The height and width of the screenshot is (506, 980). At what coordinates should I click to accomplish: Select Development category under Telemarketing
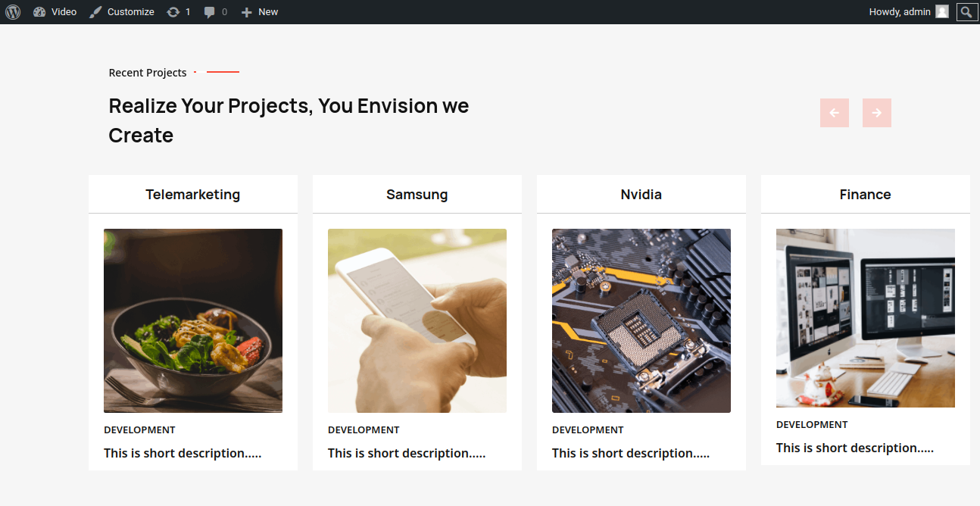tap(139, 429)
